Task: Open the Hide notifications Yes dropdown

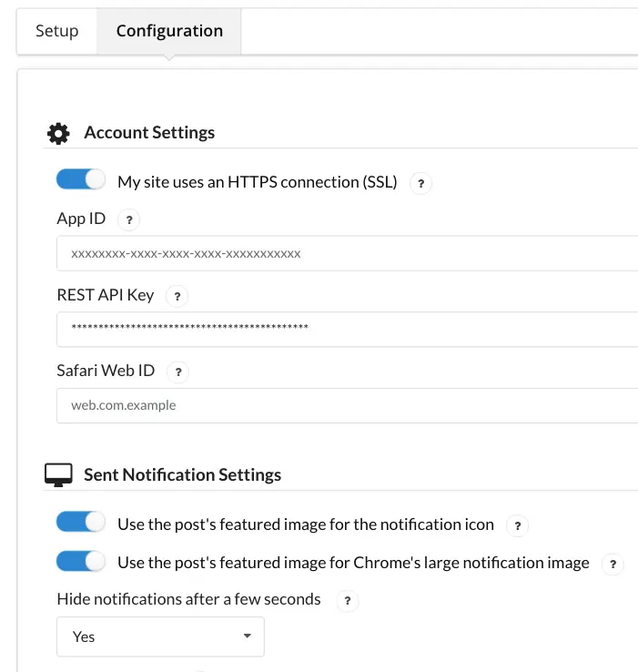Action: 160,636
